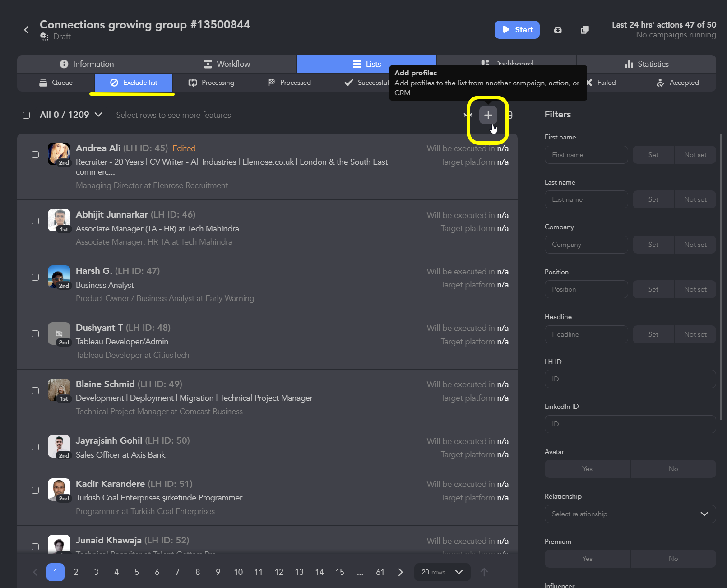This screenshot has width=727, height=588.
Task: Open the 20 rows per page dropdown
Action: tap(442, 572)
